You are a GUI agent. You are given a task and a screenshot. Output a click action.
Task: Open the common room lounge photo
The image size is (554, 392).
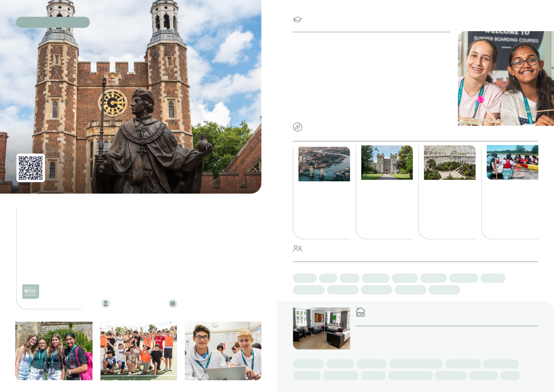pyautogui.click(x=321, y=328)
